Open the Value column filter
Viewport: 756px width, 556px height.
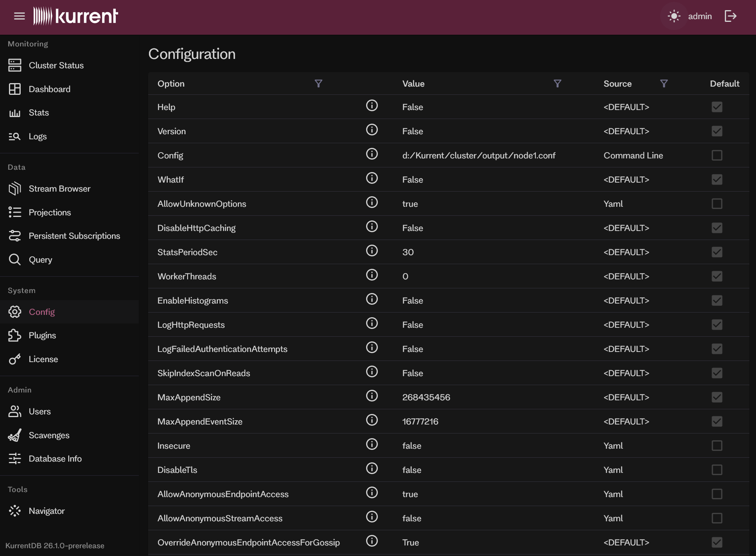pos(558,83)
